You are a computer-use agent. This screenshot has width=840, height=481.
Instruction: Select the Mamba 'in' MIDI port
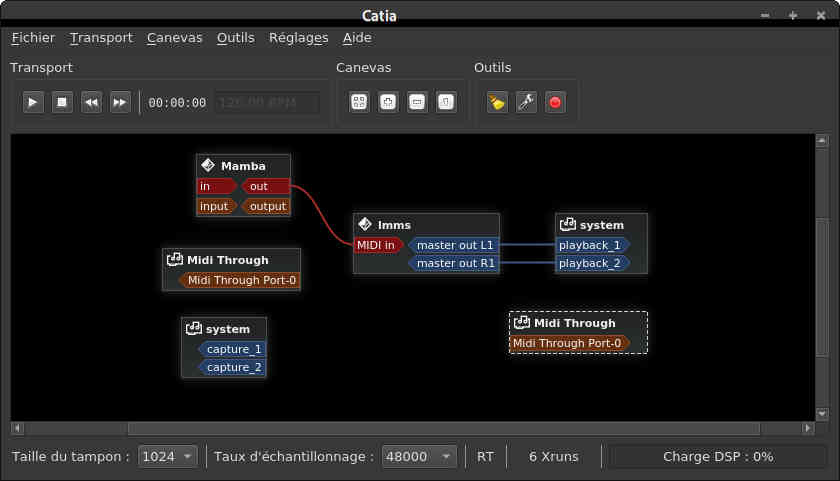click(x=217, y=186)
